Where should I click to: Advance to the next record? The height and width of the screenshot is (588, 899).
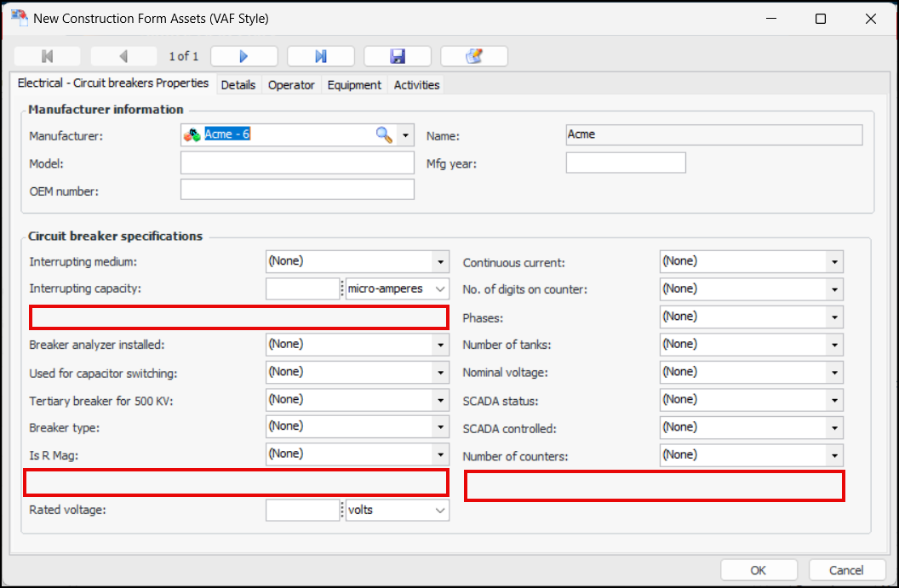coord(243,56)
